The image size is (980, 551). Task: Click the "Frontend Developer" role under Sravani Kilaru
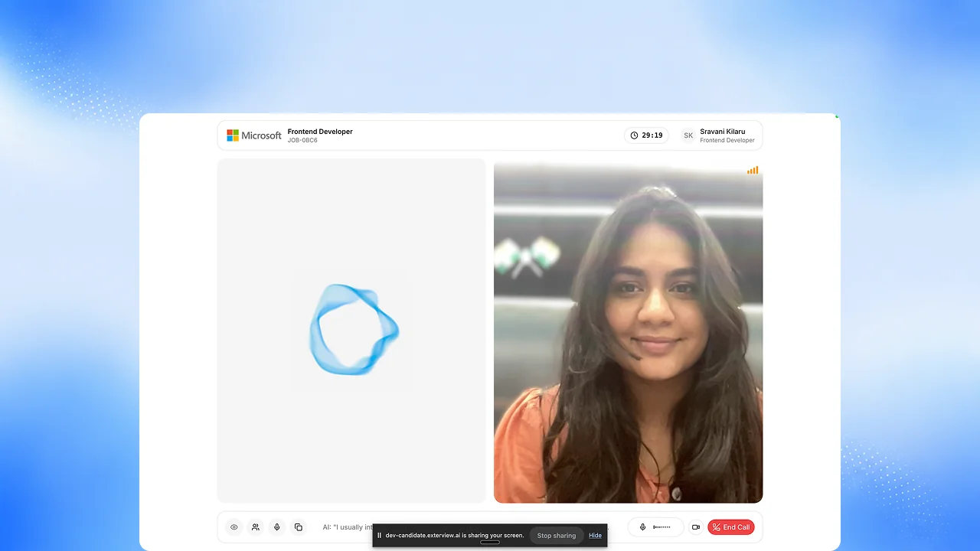tap(727, 141)
